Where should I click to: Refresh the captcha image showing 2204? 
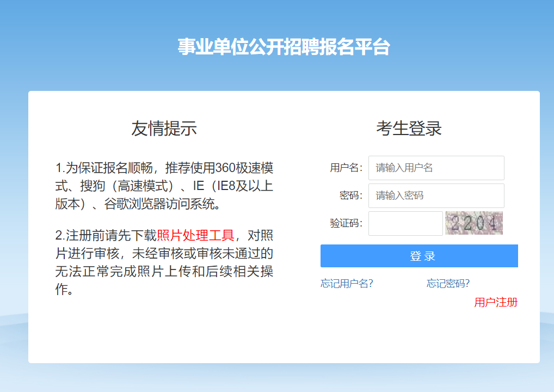pos(473,223)
